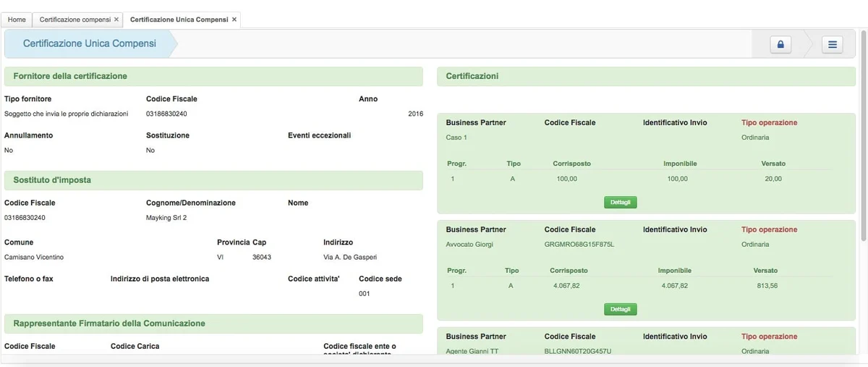The width and height of the screenshot is (868, 367).
Task: Click the Sostituzione label
Action: point(168,135)
